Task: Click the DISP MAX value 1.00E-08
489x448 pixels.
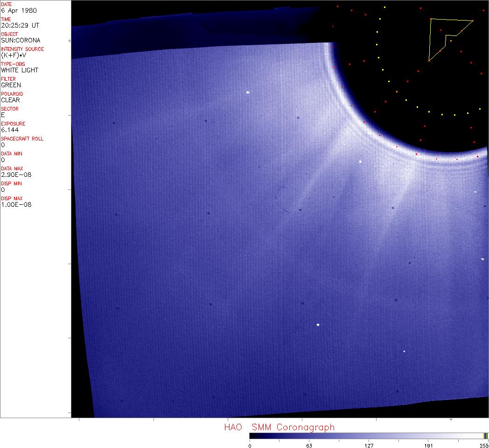Action: pos(16,204)
